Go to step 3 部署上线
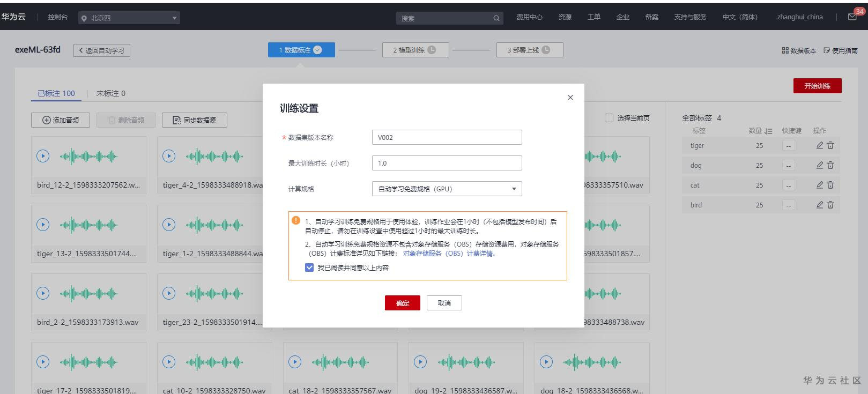Screen dimensions: 868x394 (x=530, y=50)
